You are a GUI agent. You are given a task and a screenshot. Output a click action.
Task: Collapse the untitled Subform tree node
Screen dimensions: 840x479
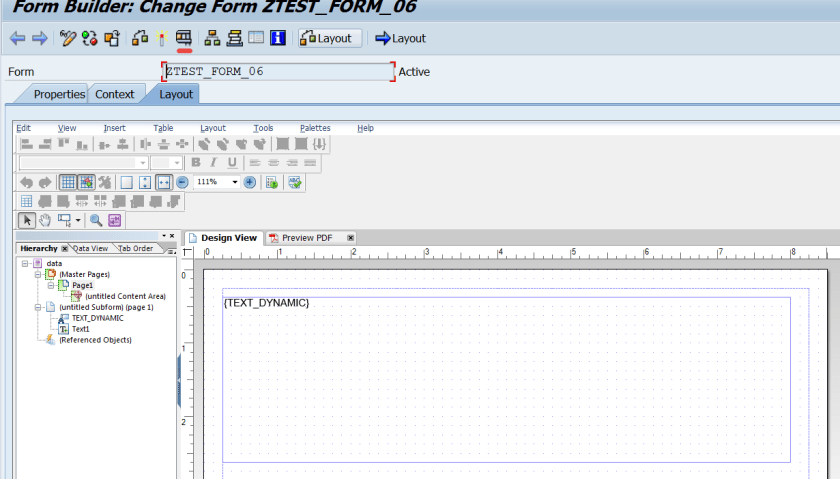(x=39, y=307)
